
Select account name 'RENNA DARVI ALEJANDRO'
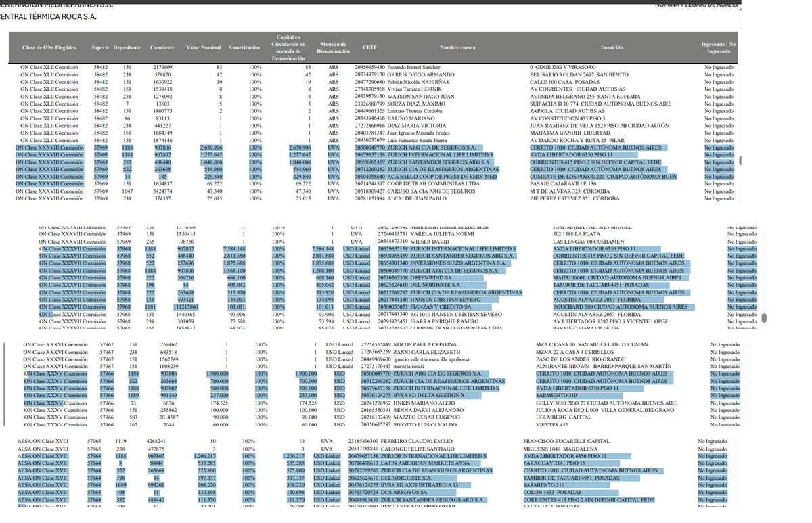click(x=427, y=411)
